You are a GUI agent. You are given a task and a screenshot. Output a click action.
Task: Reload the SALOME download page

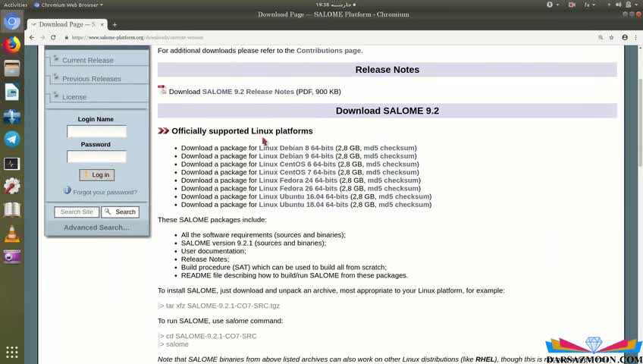coord(53,37)
